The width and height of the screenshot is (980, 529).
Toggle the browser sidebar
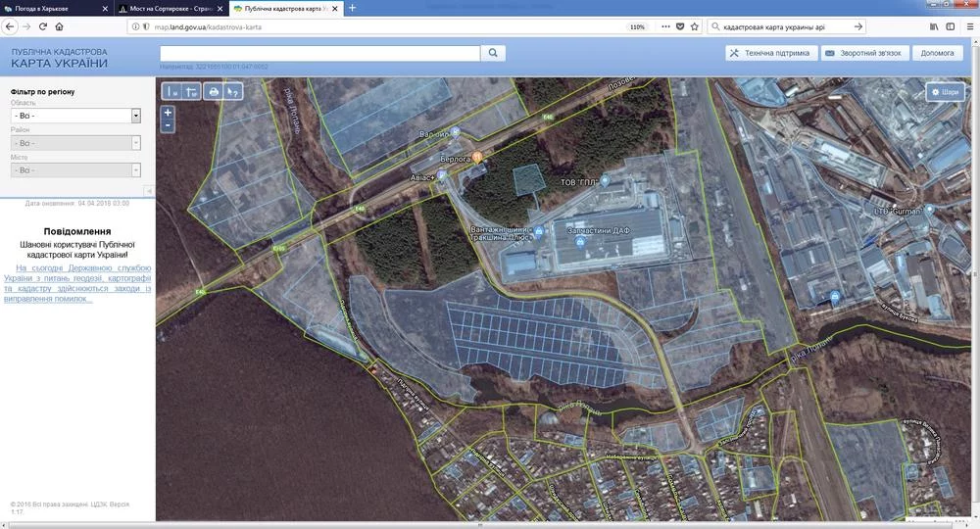coord(950,26)
